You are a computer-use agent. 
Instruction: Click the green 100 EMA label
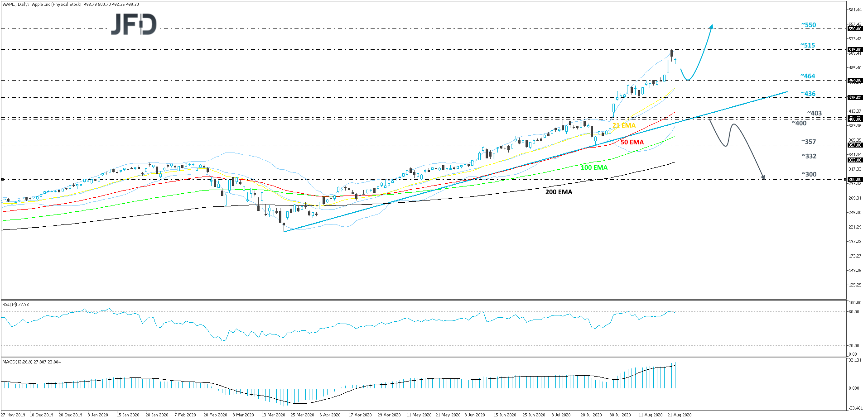pyautogui.click(x=593, y=168)
